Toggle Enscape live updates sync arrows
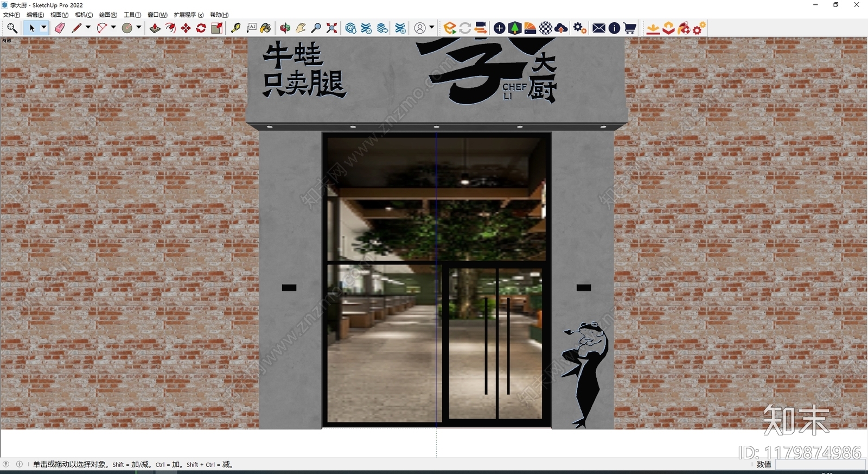 point(465,28)
